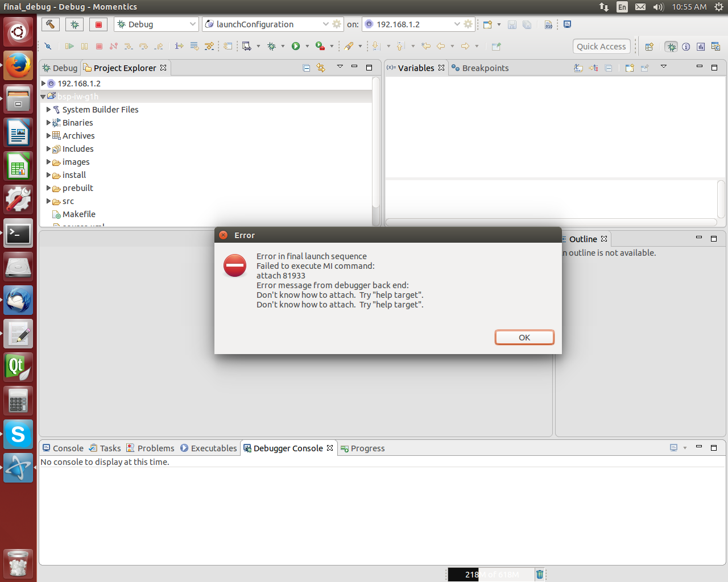Expand the 192.168.1.2 tree node
Screen dimensions: 728x582
point(43,84)
